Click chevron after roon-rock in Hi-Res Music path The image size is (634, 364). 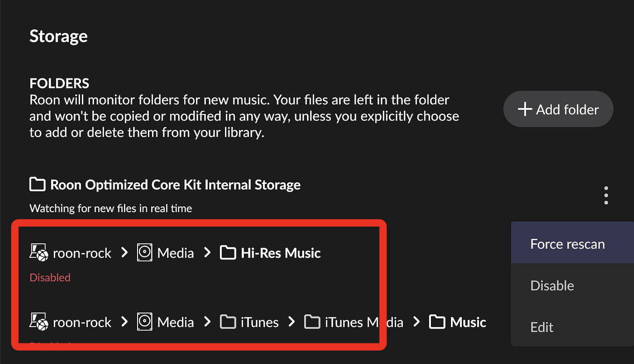coord(124,253)
